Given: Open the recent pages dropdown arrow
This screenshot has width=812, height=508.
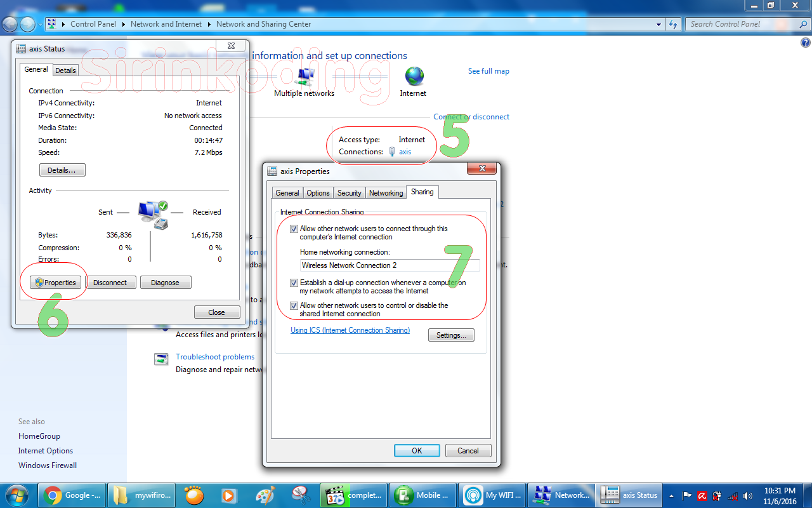Looking at the screenshot, I should [41, 25].
